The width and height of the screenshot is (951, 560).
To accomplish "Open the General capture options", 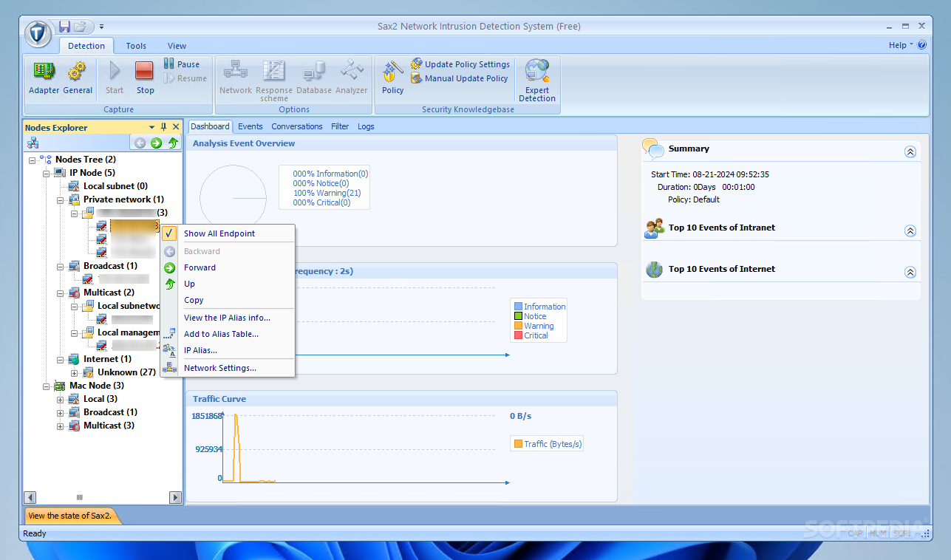I will click(78, 78).
